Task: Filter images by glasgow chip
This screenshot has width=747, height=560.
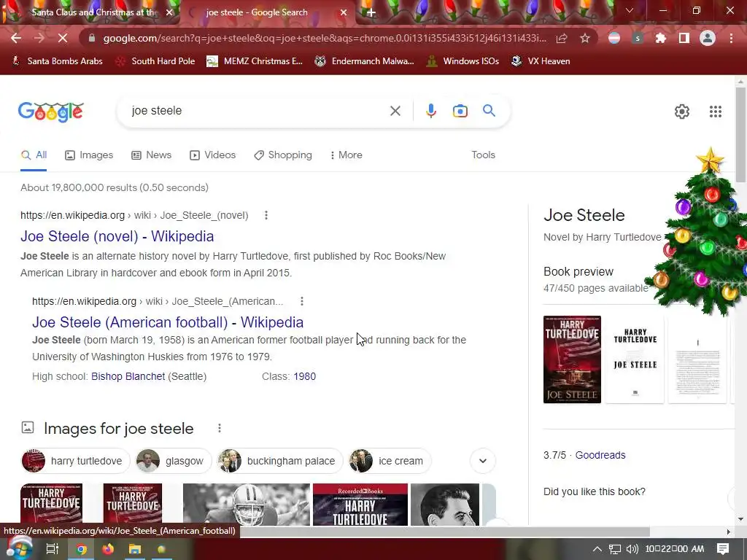Action: pos(174,461)
